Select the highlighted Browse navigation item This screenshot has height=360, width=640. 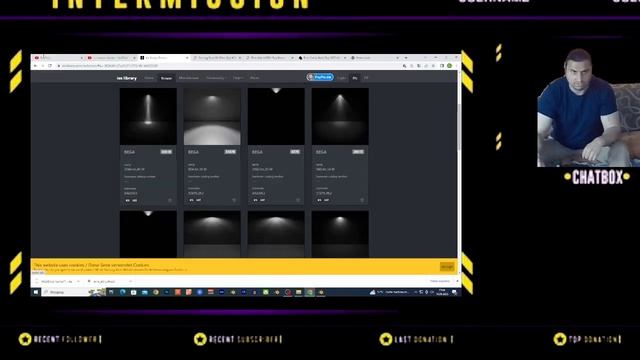click(166, 78)
